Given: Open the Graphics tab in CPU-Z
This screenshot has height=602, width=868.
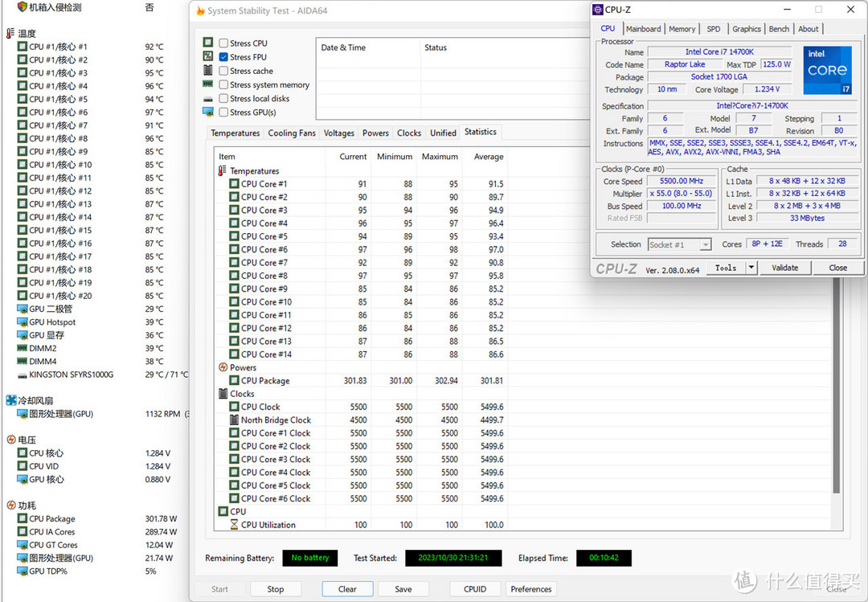Looking at the screenshot, I should coord(746,29).
